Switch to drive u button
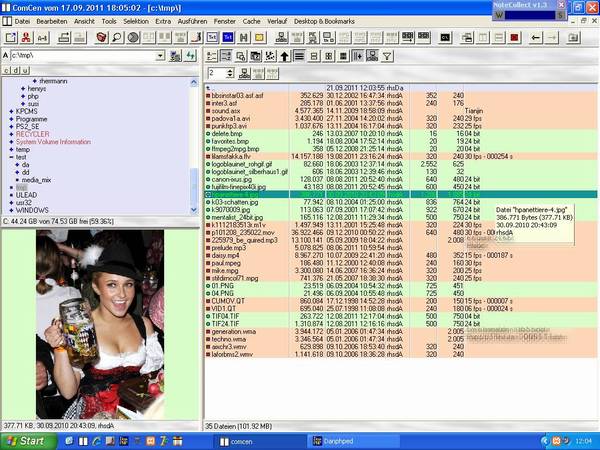 (x=25, y=71)
